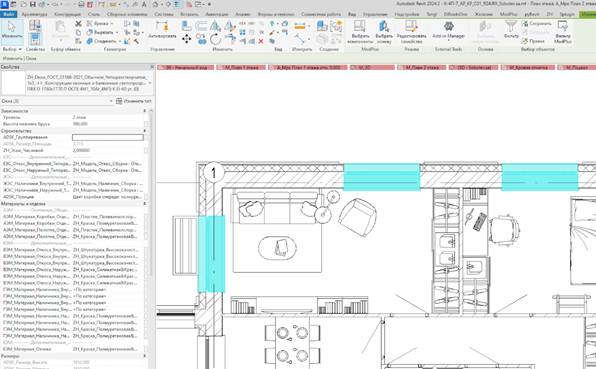
Task: Switch to М_План 1 этажа view tab
Action: pyautogui.click(x=241, y=67)
